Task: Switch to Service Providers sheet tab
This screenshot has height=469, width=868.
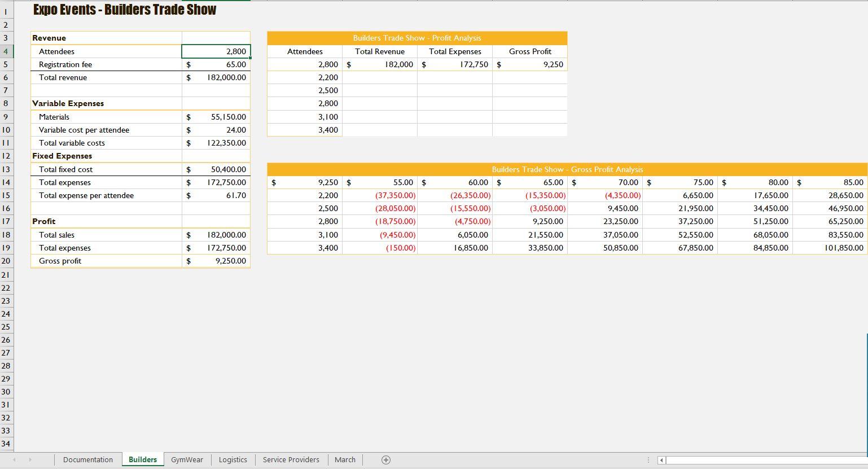Action: click(x=291, y=460)
